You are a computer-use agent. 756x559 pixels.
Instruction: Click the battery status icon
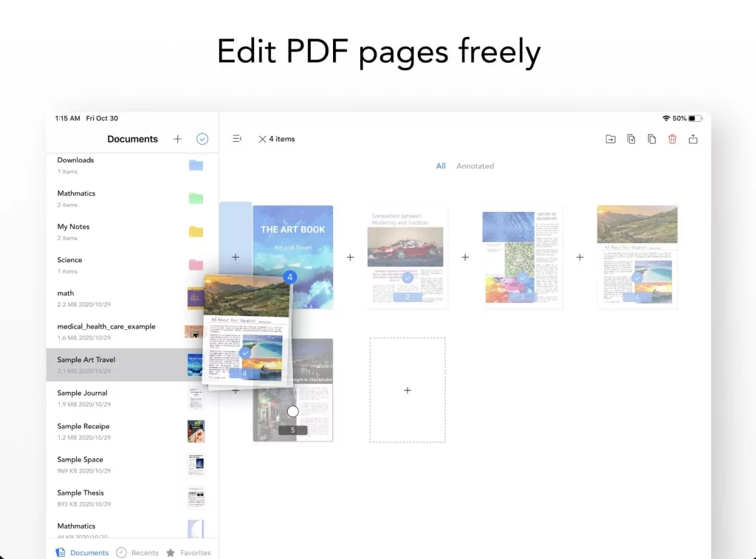tap(695, 118)
